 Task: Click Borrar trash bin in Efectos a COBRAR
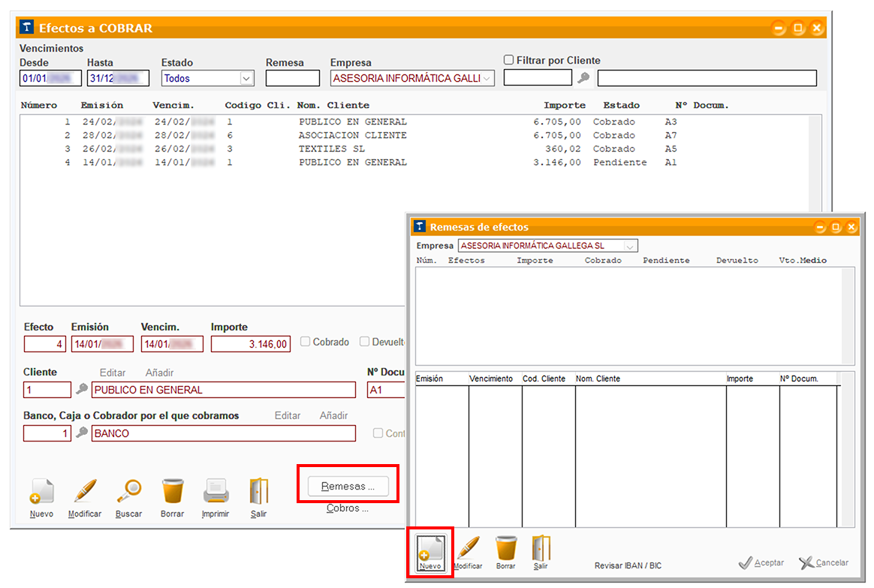click(x=173, y=492)
